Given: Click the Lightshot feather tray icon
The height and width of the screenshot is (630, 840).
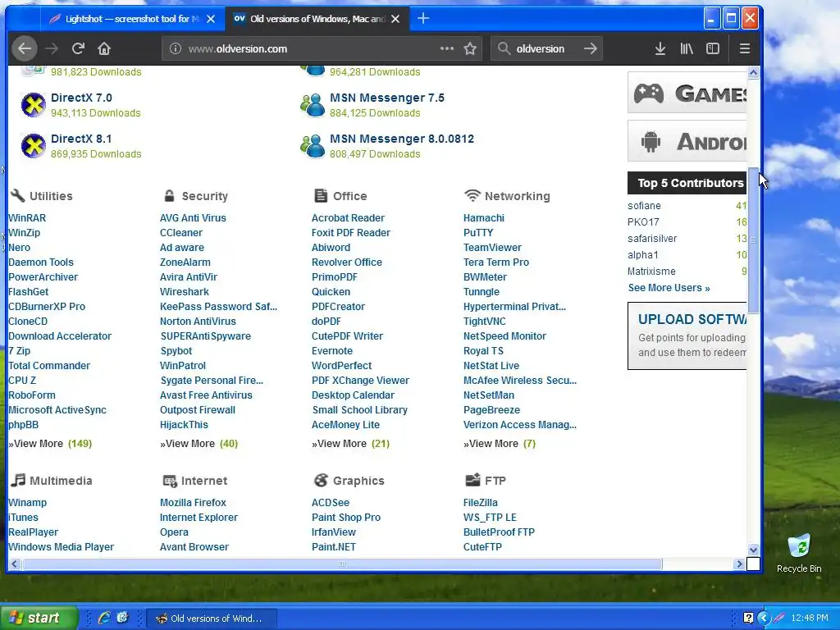Looking at the screenshot, I should click(x=779, y=619).
